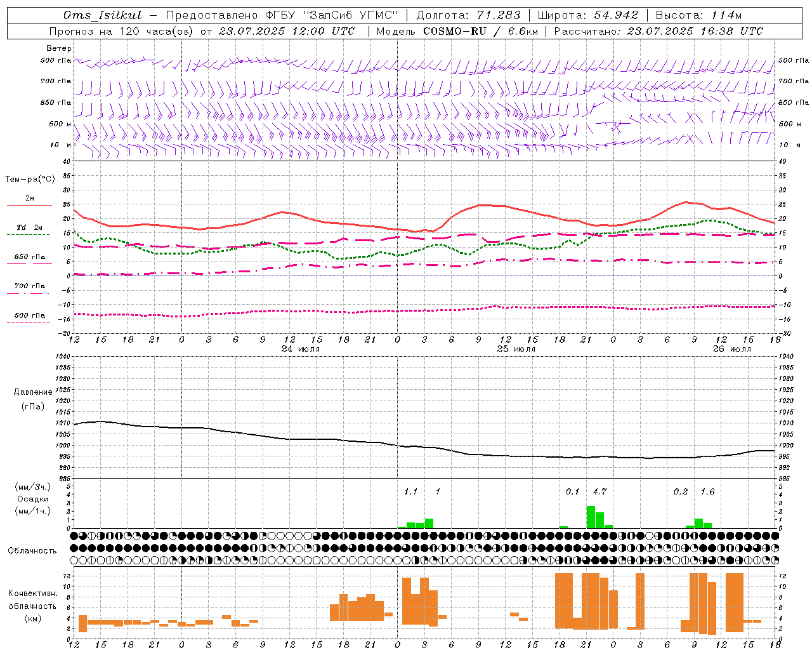Select the elevation label Высота: 114м
The image size is (812, 650).
698,15
